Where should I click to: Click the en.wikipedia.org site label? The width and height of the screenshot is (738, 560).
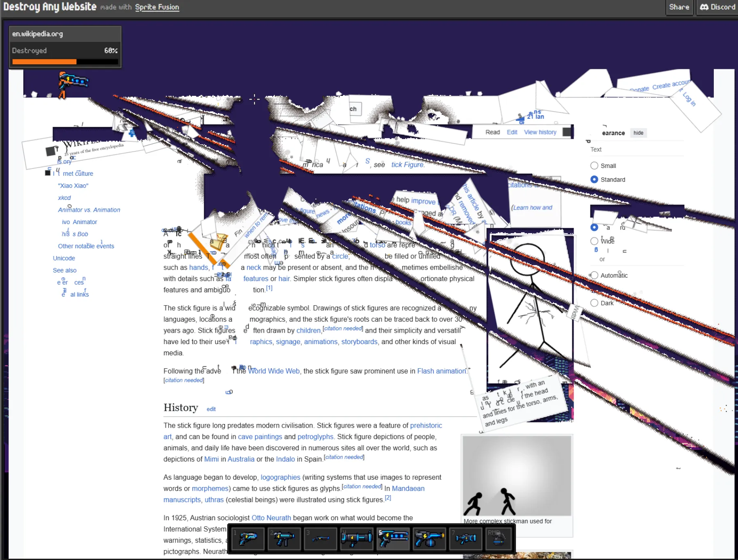pyautogui.click(x=37, y=34)
